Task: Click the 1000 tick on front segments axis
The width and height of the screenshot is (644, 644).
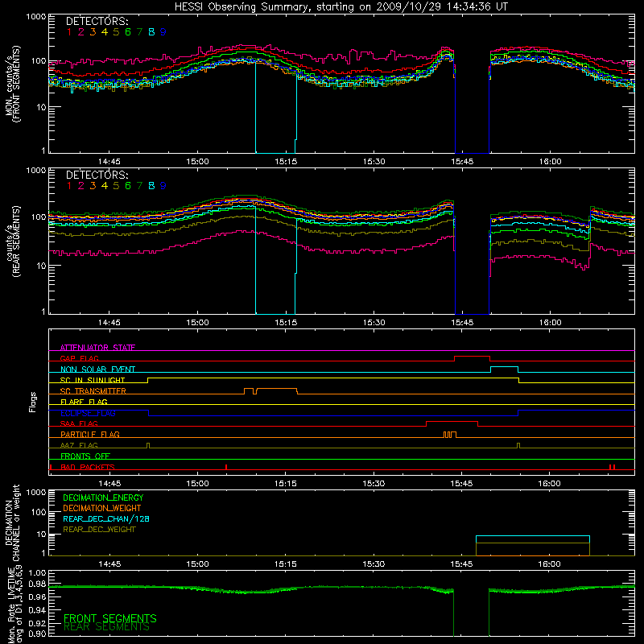Action: click(36, 17)
